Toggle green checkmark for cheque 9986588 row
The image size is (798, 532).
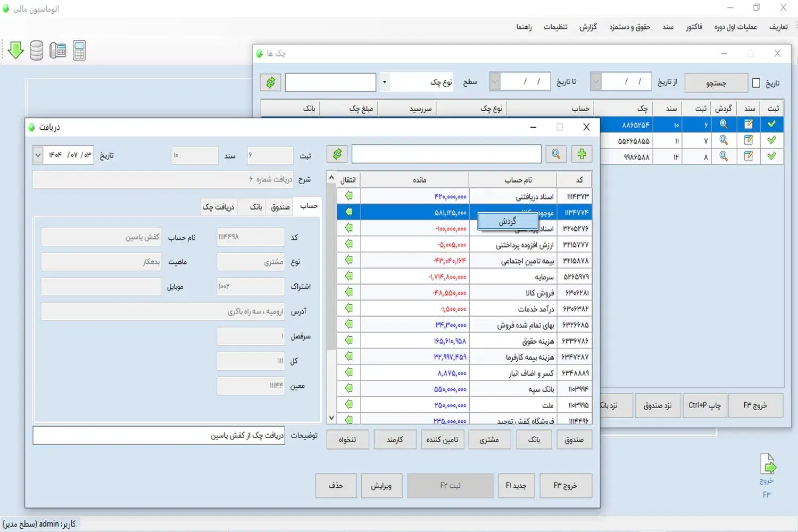[771, 156]
